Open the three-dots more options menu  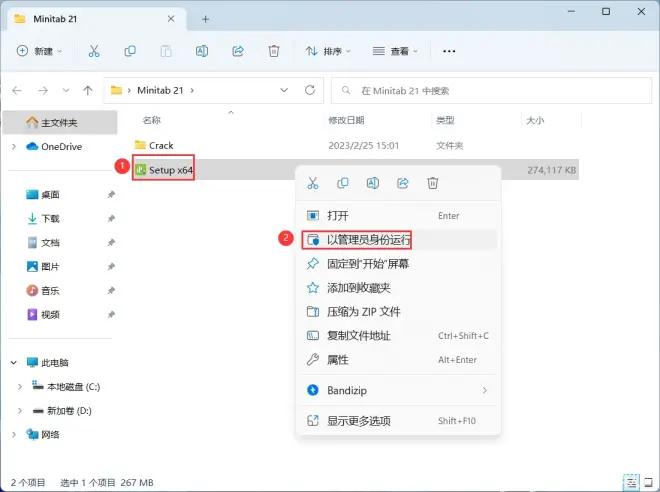tap(449, 51)
